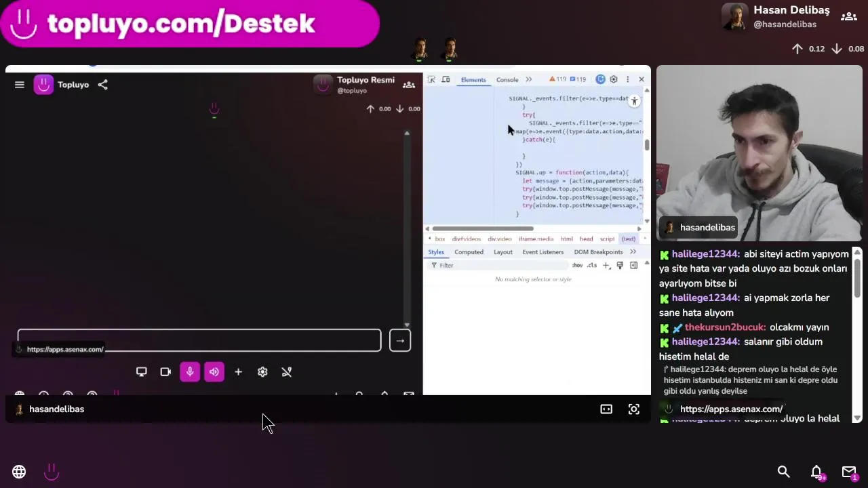Toggle the :hov element state button

[577, 265]
